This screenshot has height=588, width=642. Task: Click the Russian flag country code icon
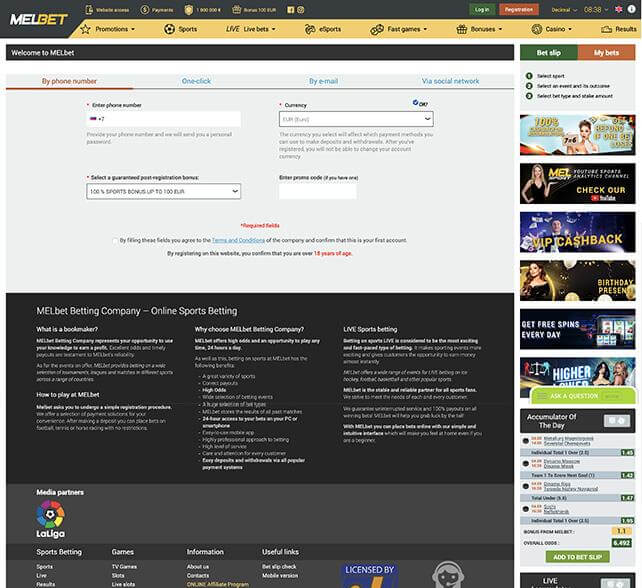[93, 119]
